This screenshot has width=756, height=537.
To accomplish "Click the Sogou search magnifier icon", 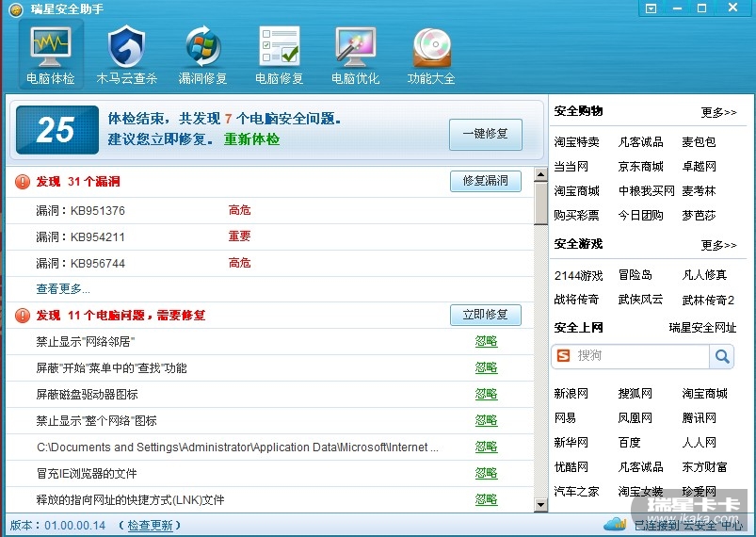I will (x=722, y=356).
